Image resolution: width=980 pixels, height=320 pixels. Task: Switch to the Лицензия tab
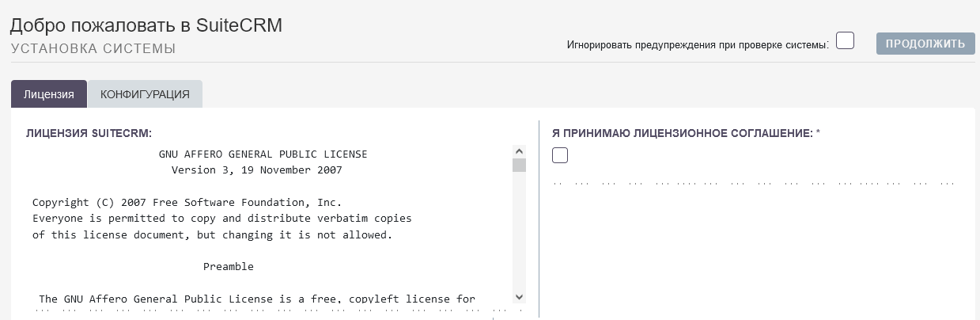[x=49, y=93]
